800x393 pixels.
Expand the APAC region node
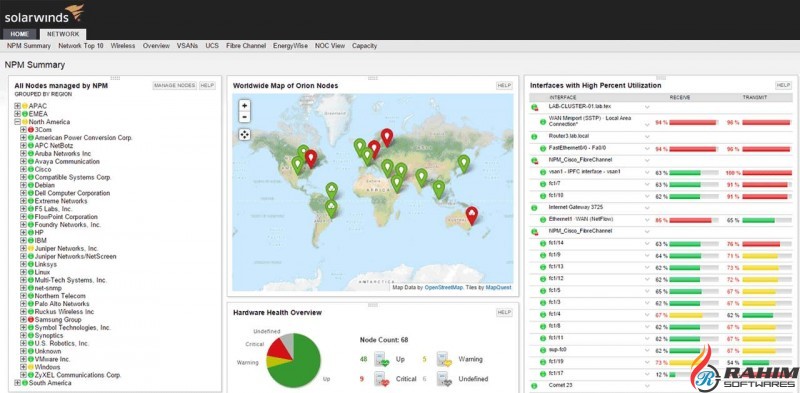pyautogui.click(x=17, y=106)
